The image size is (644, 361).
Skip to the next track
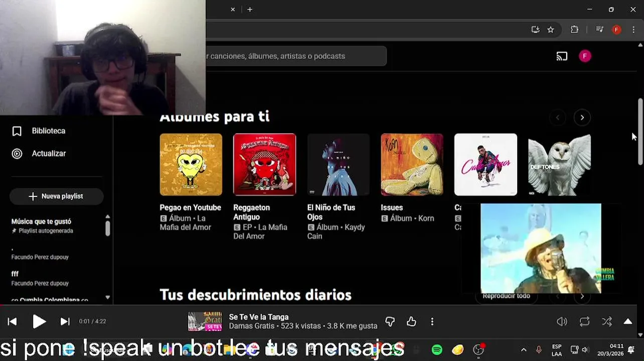pos(65,321)
